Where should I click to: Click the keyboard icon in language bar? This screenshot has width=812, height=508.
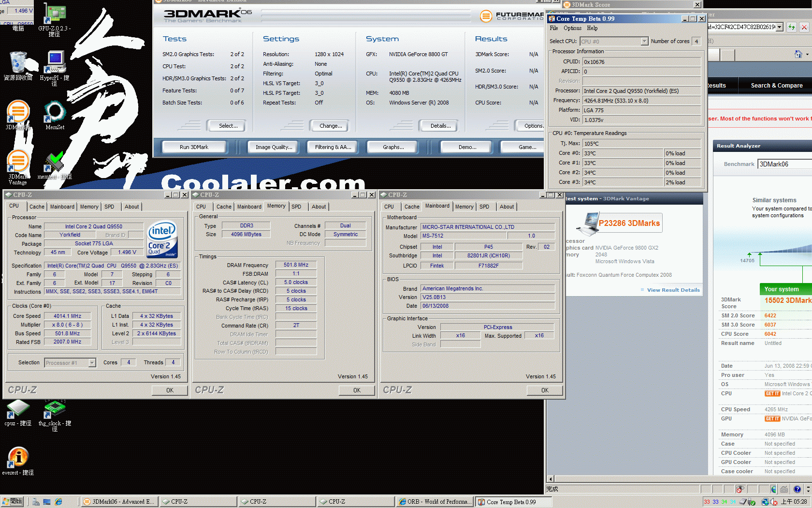coord(784,489)
